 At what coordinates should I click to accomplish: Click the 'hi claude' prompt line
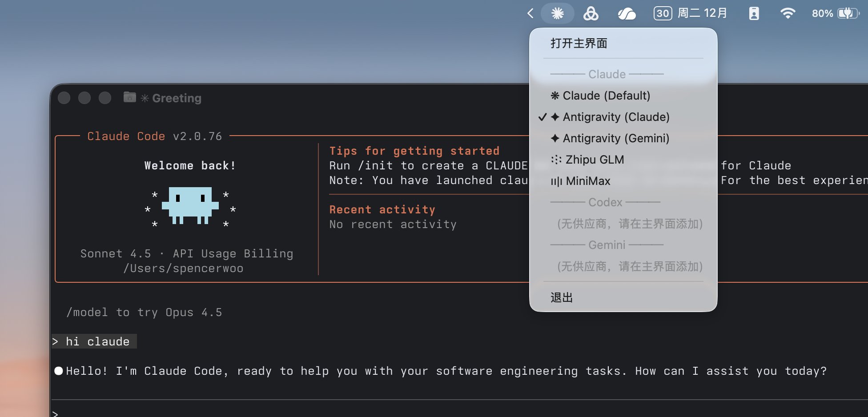97,341
